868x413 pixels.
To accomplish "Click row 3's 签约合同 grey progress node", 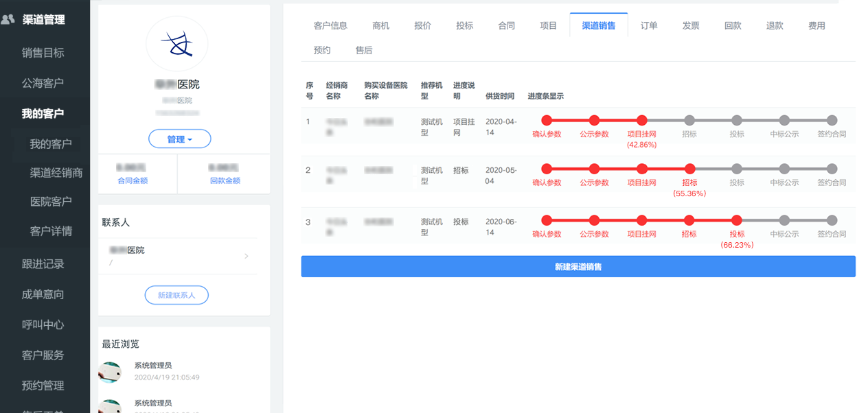I will click(x=832, y=221).
